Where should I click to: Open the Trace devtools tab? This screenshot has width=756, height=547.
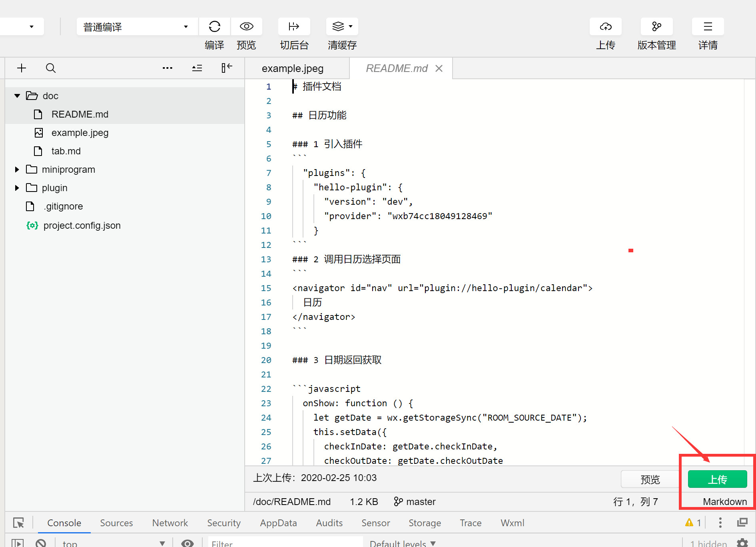[x=471, y=523]
